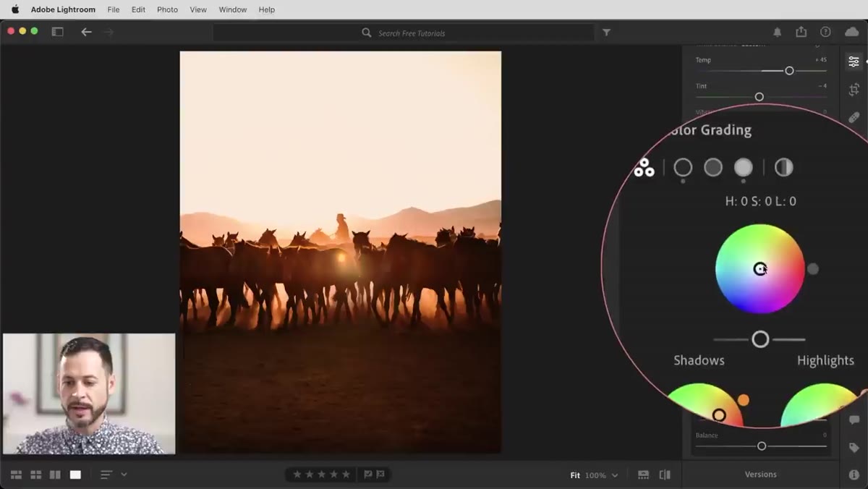
Task: Switch to Detail single-photo view
Action: 75,475
